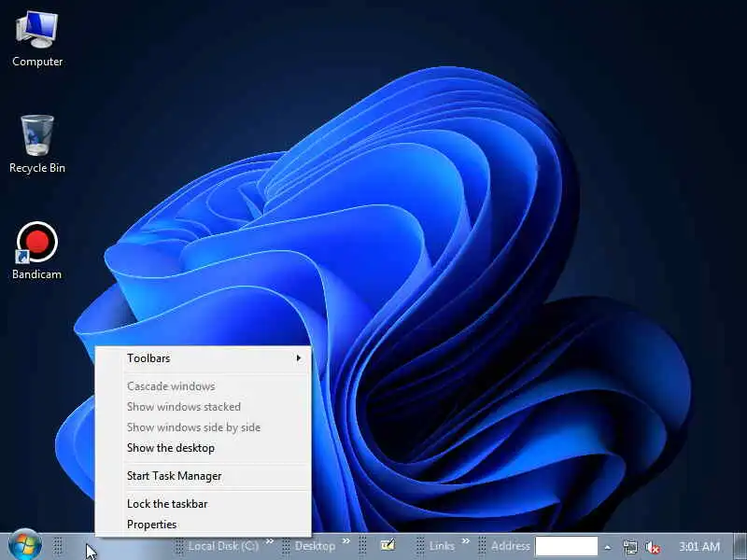Screen dimensions: 747x560
Task: Open the Windows Start orb
Action: tap(25, 546)
